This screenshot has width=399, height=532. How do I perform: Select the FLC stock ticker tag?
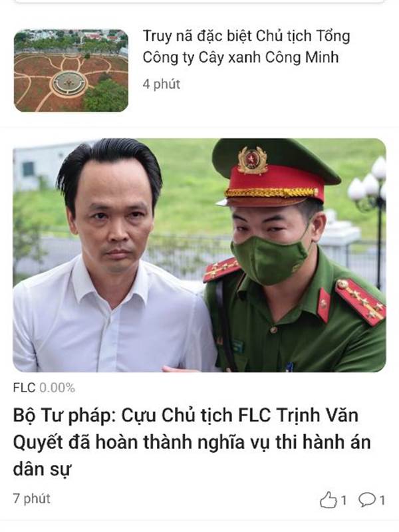(x=24, y=388)
